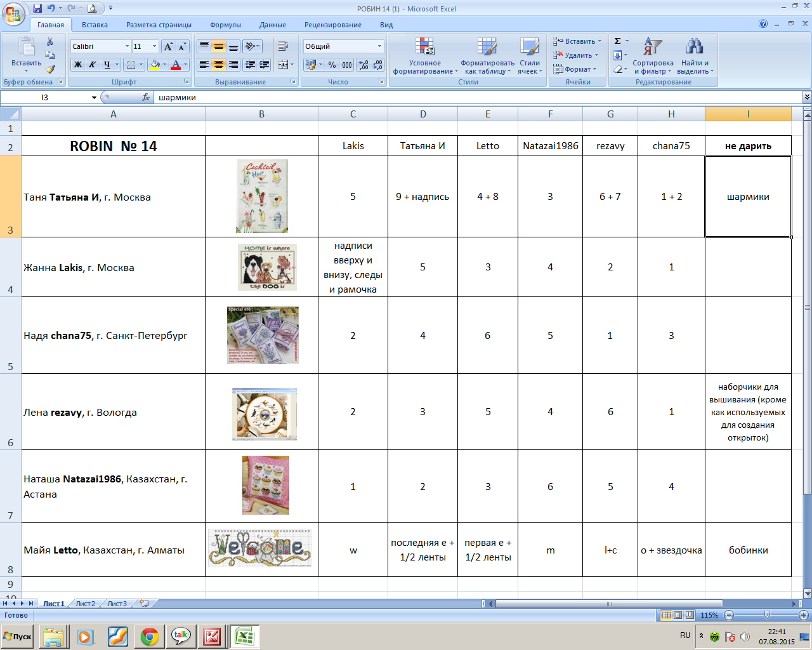Open the Лист2 sheet tab
Viewport: 812px width, 650px height.
tap(85, 604)
